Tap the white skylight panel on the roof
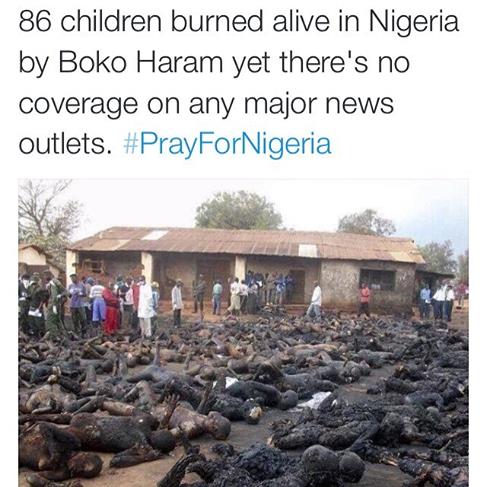 point(155,235)
